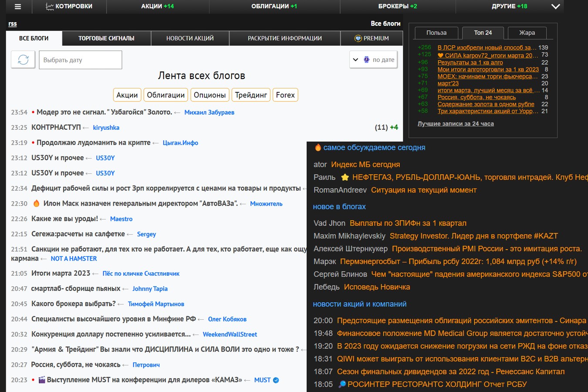Open 'Сезон финальных дивидендов за 2022 год' news

[451, 372]
